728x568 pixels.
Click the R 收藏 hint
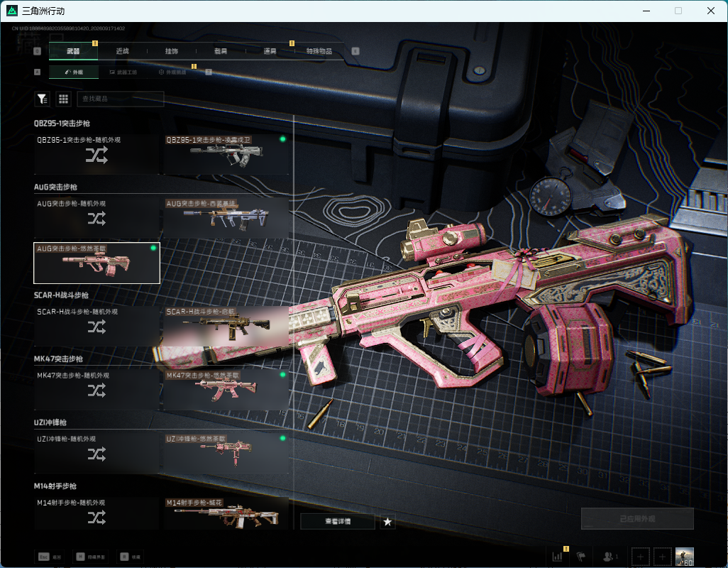(x=131, y=557)
